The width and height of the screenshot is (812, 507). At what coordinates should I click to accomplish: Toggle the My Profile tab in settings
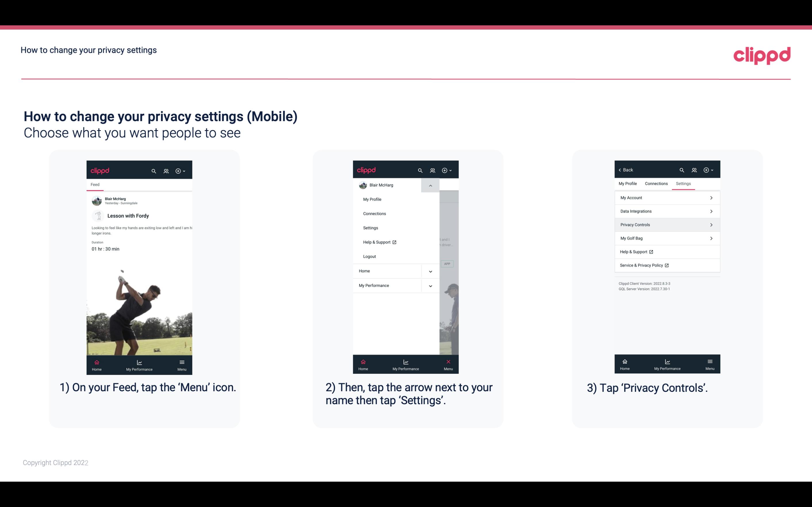pos(628,183)
